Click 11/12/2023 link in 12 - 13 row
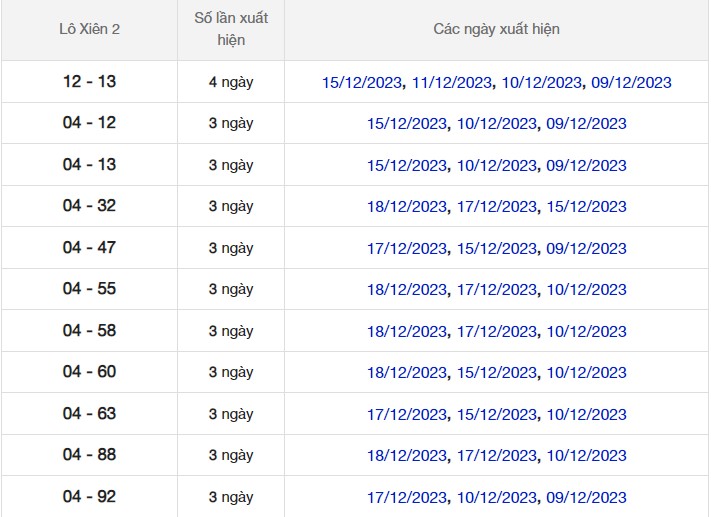 tap(452, 82)
